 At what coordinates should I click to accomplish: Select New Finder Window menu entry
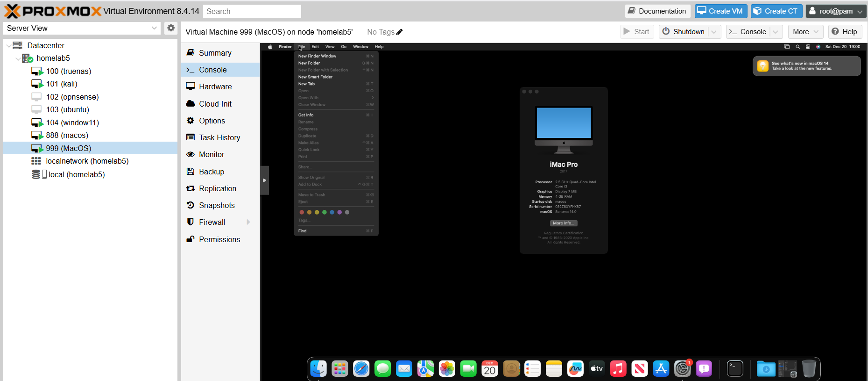click(336, 56)
